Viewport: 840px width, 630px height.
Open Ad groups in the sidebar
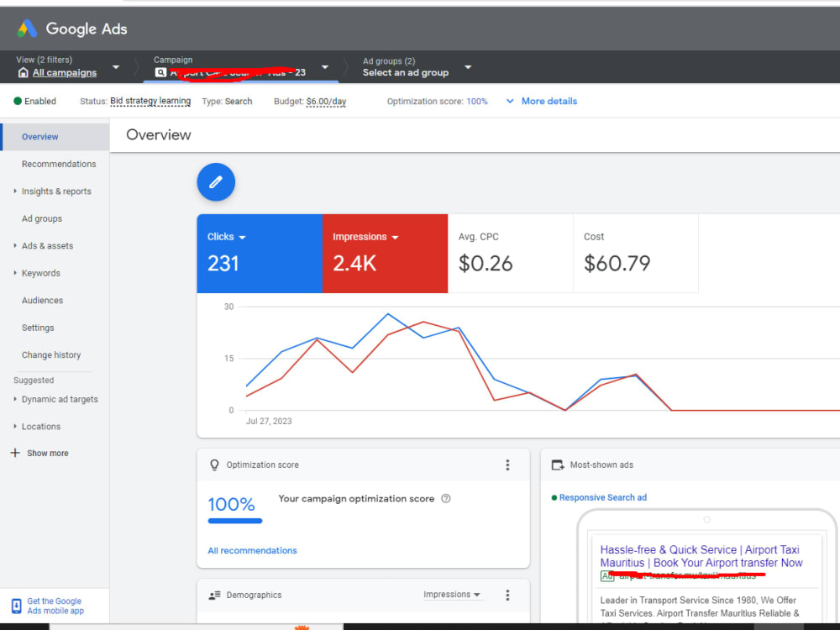click(x=42, y=218)
